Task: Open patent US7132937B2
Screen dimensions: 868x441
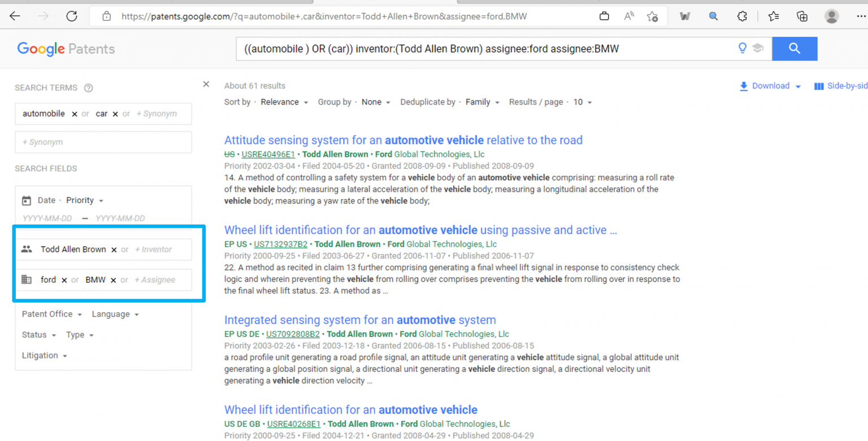Action: pos(281,244)
